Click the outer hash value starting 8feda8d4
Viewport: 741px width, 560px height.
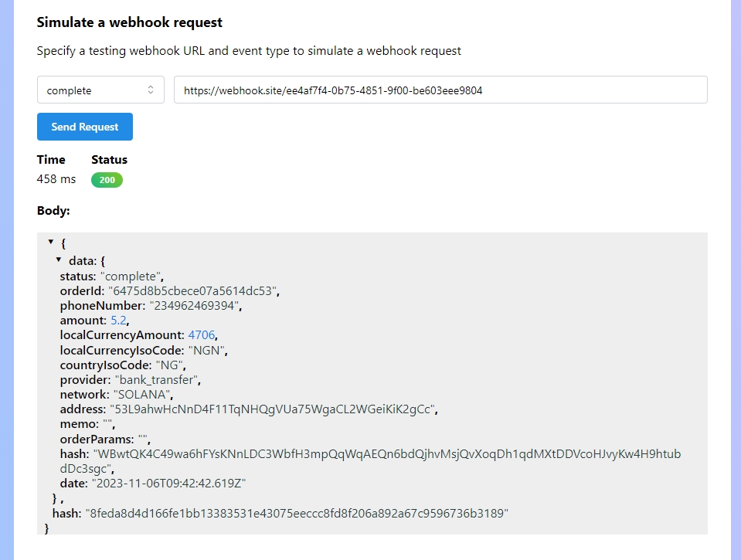pos(297,513)
